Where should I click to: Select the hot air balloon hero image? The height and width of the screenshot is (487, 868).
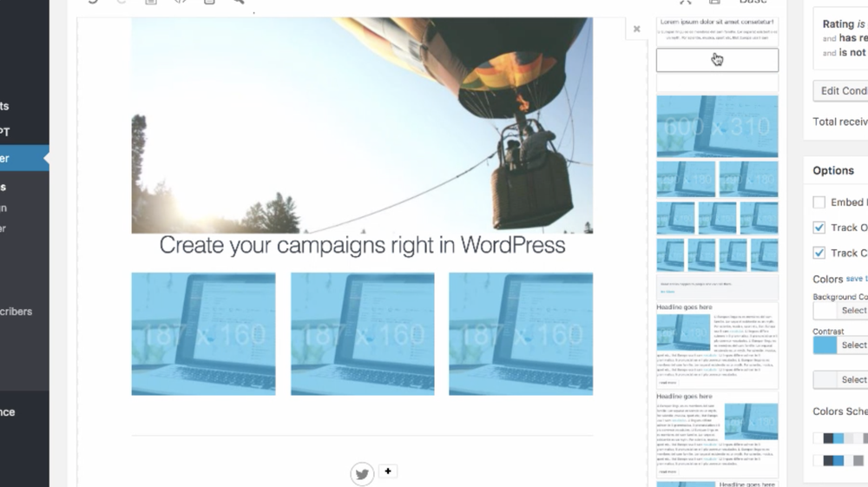tap(362, 125)
